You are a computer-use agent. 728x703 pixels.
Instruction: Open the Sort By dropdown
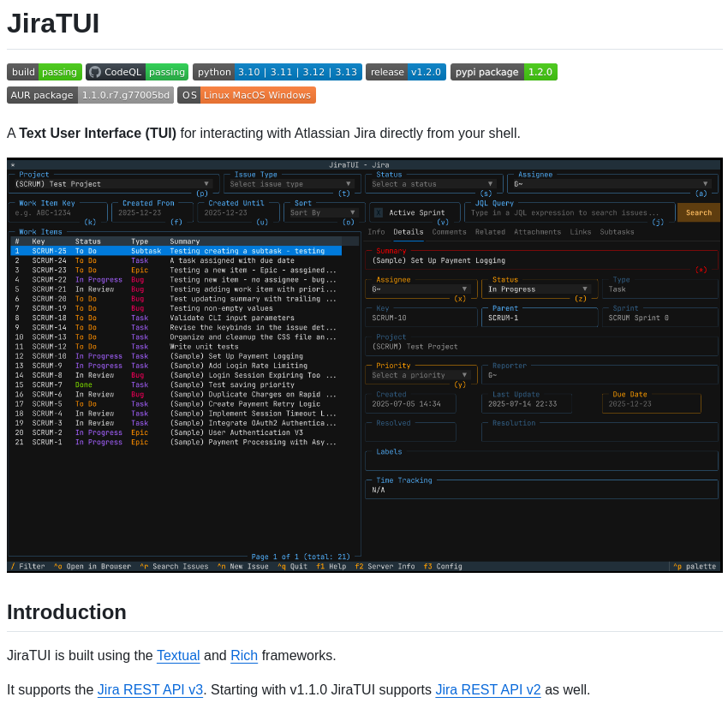[322, 212]
